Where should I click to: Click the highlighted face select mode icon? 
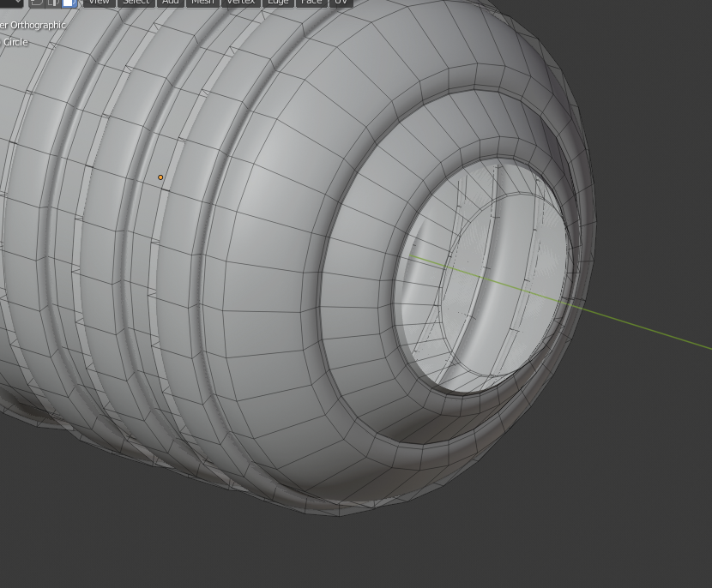click(x=69, y=3)
